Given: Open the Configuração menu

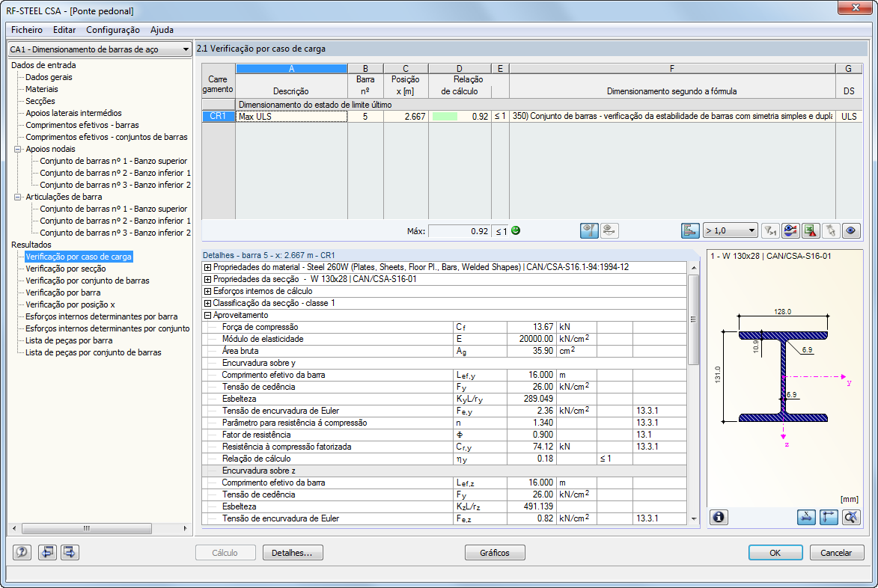Looking at the screenshot, I should [x=112, y=30].
